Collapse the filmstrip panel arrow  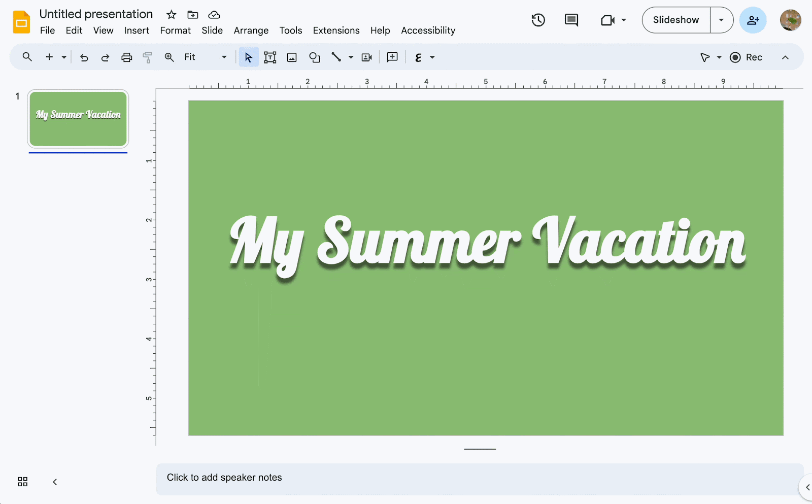55,482
